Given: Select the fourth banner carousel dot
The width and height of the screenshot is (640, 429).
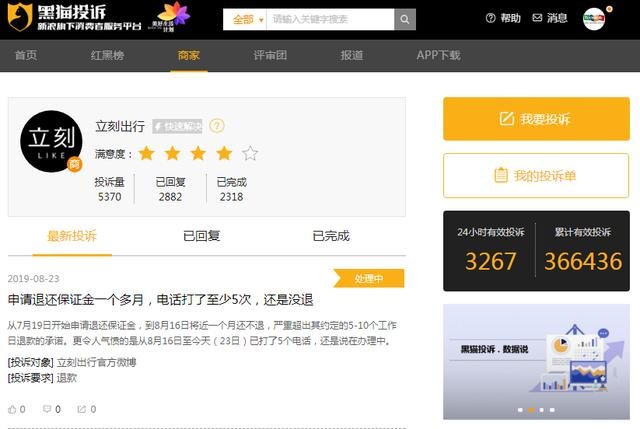Looking at the screenshot, I should [x=552, y=410].
